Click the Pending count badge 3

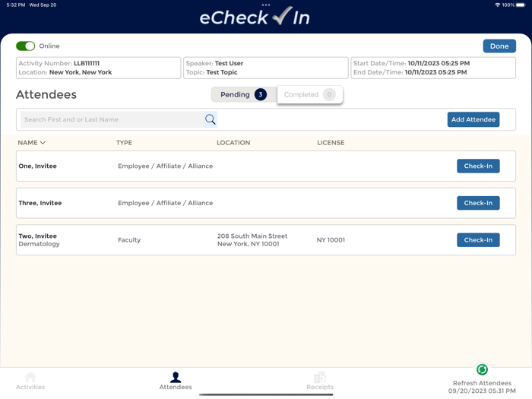(260, 94)
